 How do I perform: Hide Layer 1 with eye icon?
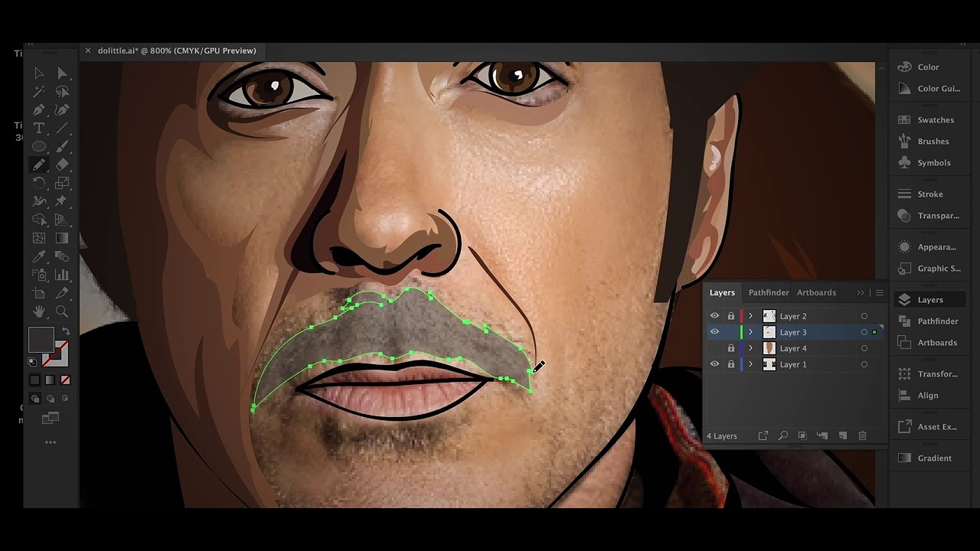(714, 364)
